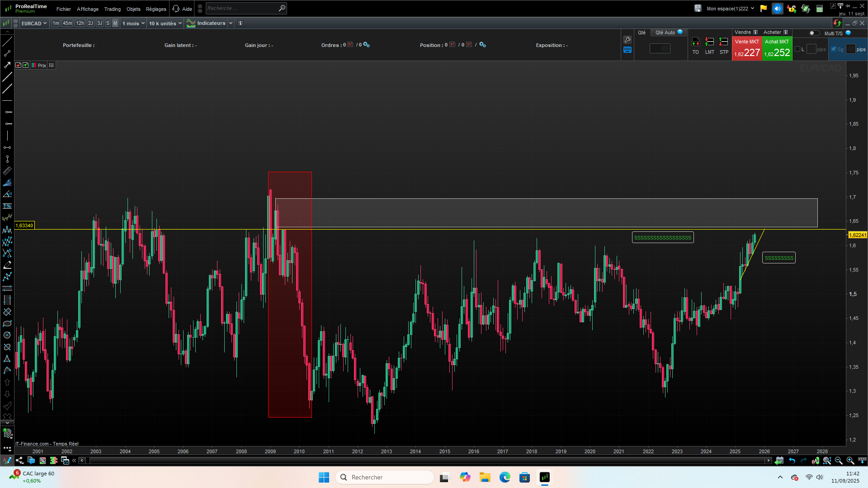Viewport: 868px width, 488px height.
Task: Open the Trading menu
Action: [112, 9]
